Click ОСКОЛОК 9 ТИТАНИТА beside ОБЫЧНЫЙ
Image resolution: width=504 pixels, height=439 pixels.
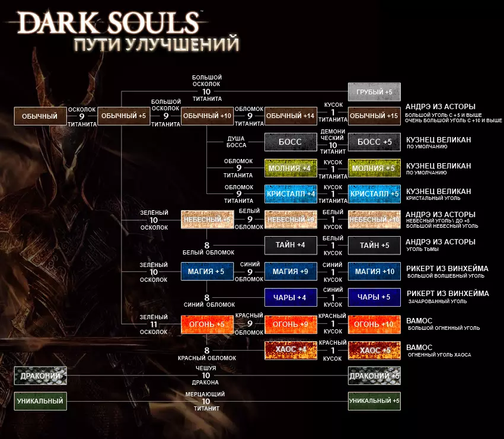(x=82, y=116)
